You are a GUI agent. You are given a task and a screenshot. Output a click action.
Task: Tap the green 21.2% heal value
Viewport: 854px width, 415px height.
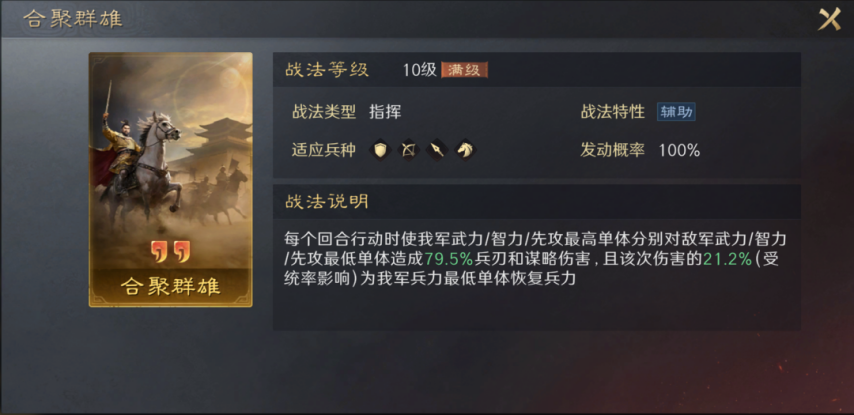pyautogui.click(x=728, y=258)
